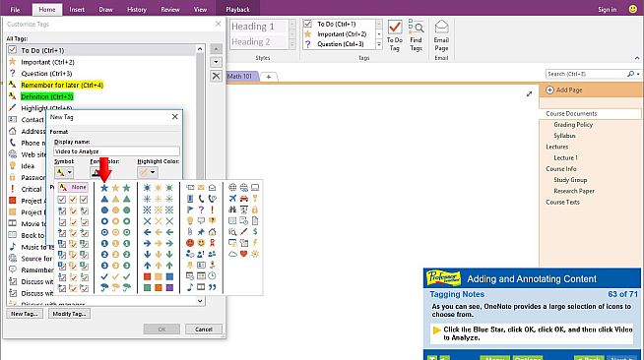Move selected tag down with arrow button
This screenshot has width=644, height=360.
216,62
